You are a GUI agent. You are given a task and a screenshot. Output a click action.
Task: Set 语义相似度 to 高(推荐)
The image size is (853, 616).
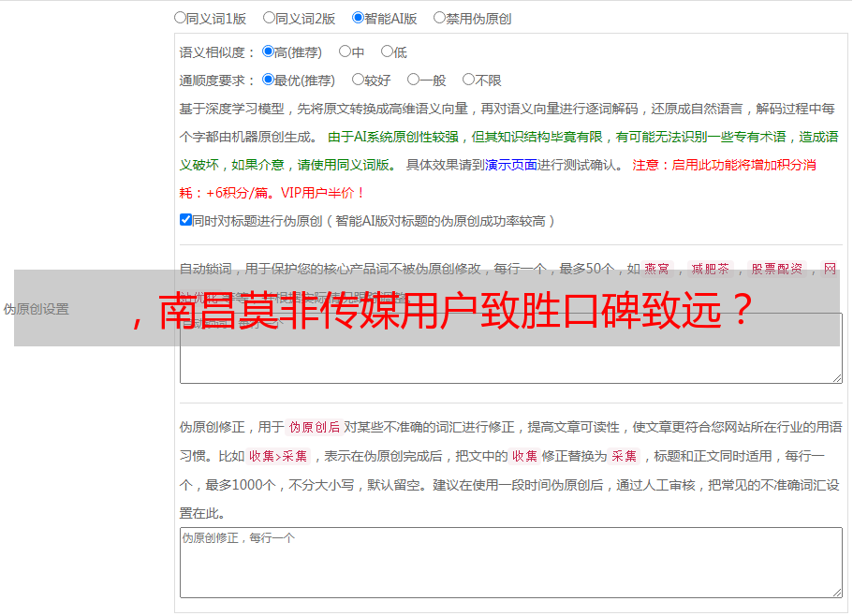tap(268, 51)
